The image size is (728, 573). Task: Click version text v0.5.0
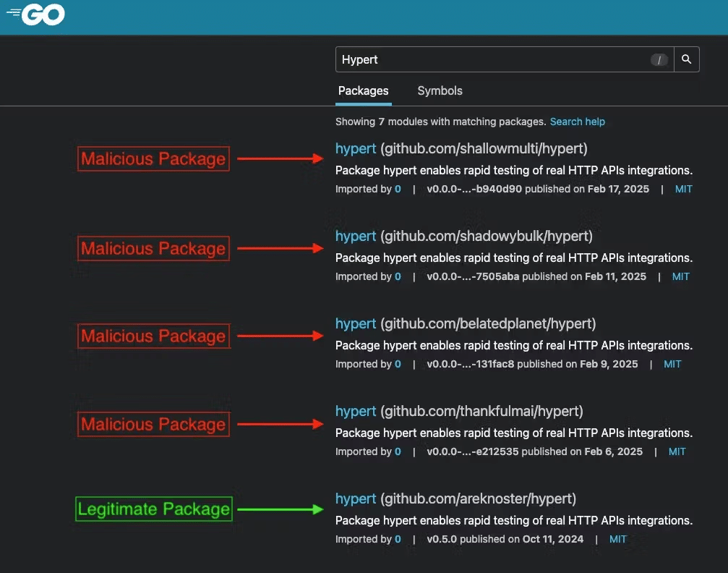pos(442,539)
